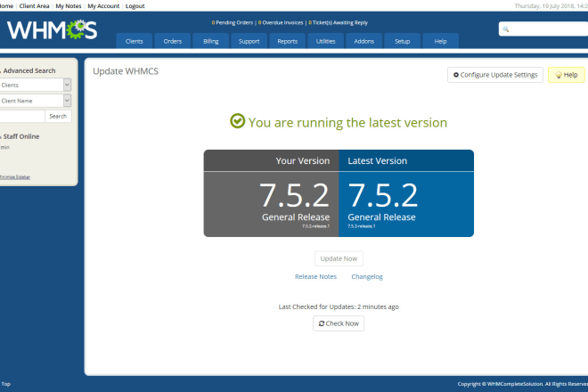Click the 7.5.2 number under Your Version
Image resolution: width=588 pixels, height=392 pixels.
[x=294, y=195]
